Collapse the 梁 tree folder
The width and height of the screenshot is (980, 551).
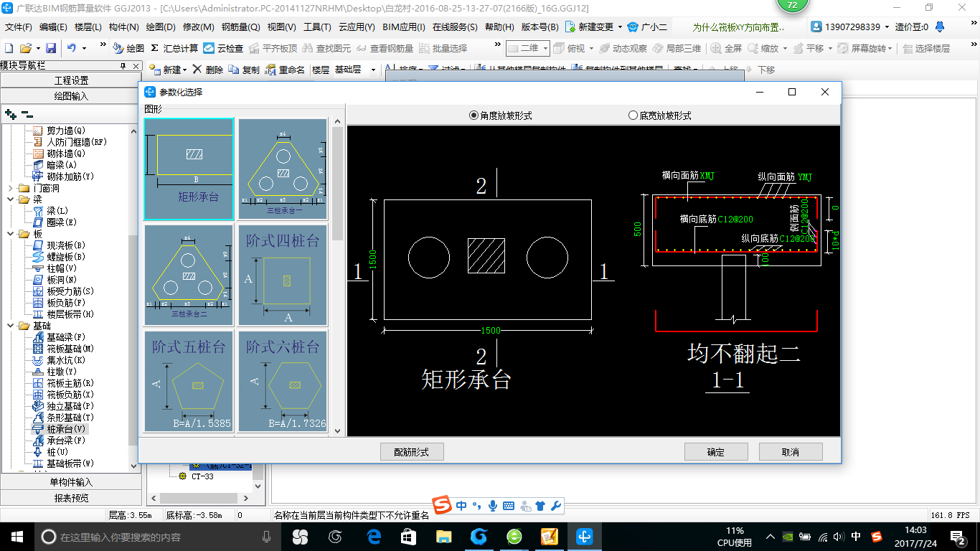click(x=11, y=199)
